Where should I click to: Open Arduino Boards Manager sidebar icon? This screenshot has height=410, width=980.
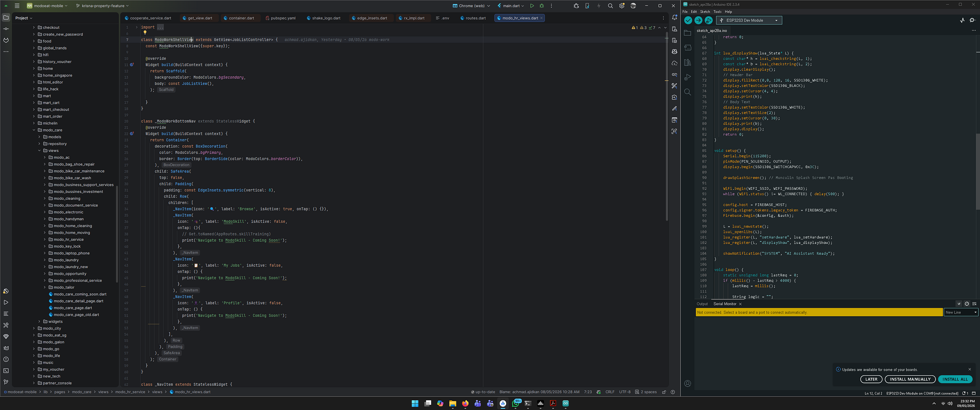(x=688, y=48)
